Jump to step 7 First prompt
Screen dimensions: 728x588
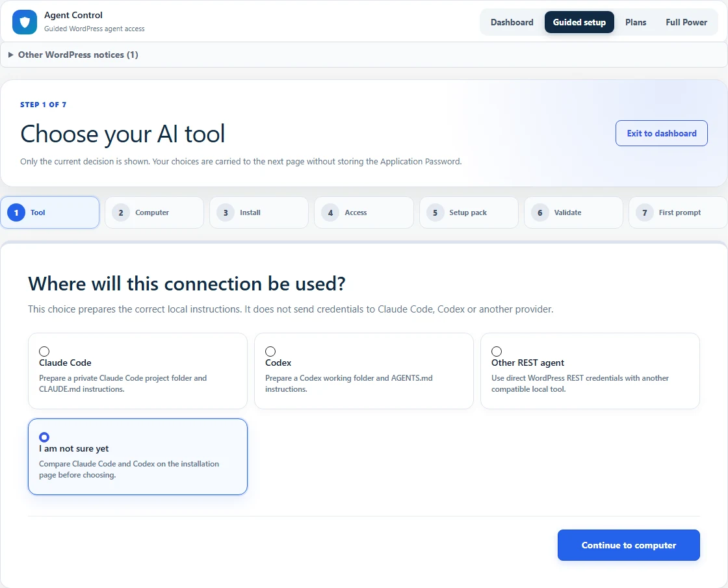[x=678, y=212]
